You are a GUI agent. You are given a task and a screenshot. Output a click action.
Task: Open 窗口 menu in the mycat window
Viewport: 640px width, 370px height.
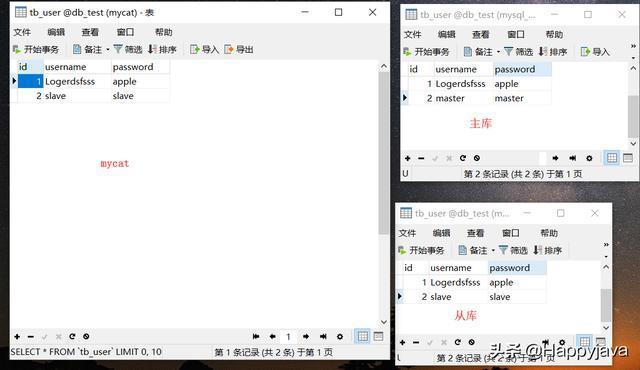click(x=125, y=32)
